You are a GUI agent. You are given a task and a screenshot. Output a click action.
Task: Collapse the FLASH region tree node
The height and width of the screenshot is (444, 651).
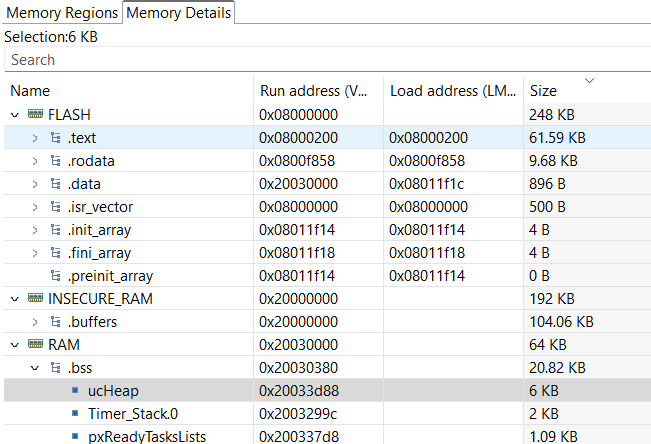(15, 115)
